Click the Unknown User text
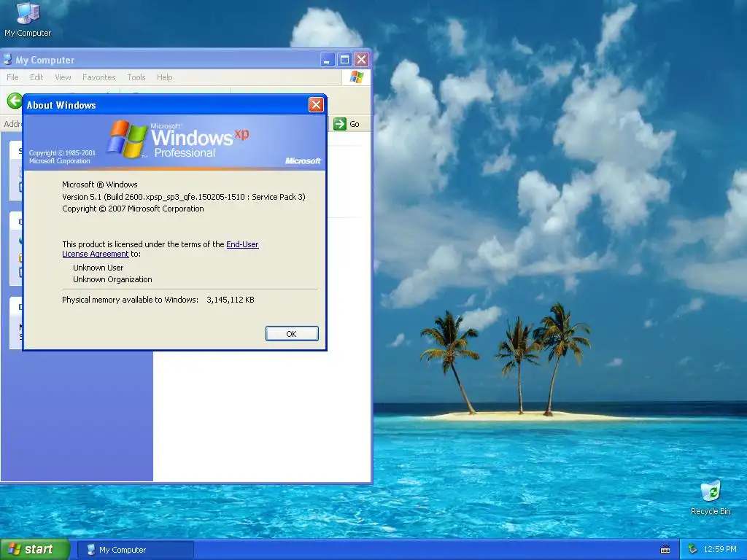 98,268
